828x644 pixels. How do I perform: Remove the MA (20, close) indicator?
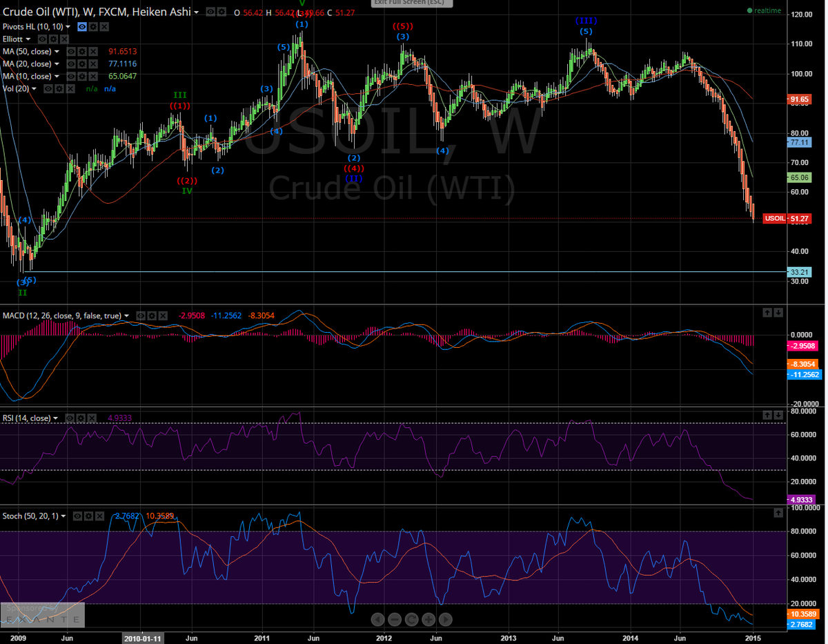pos(93,64)
